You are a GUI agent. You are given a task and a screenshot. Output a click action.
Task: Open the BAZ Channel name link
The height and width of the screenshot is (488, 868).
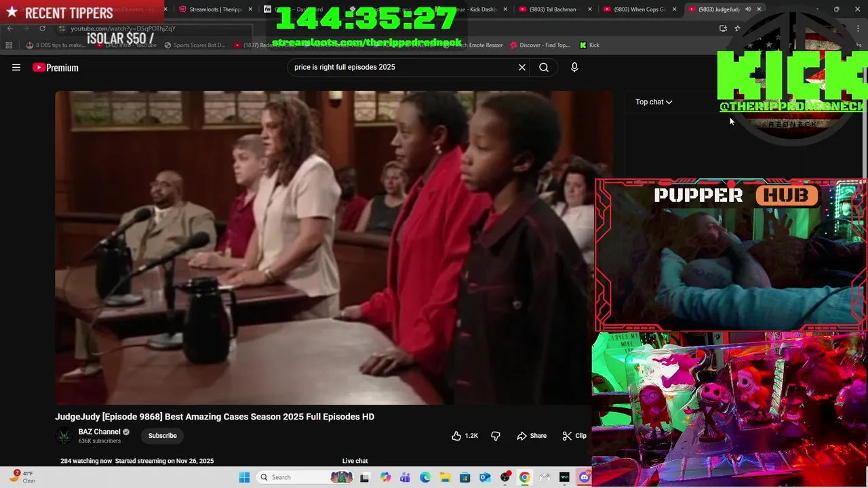click(99, 432)
